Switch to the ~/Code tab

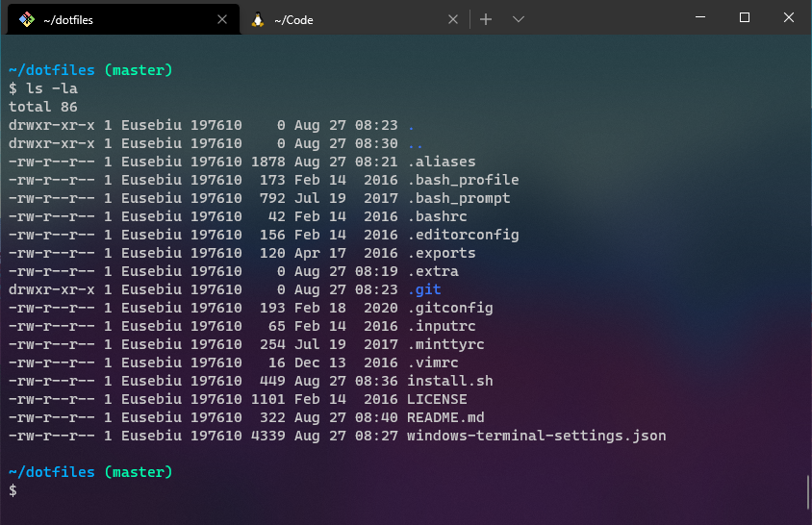[x=355, y=19]
